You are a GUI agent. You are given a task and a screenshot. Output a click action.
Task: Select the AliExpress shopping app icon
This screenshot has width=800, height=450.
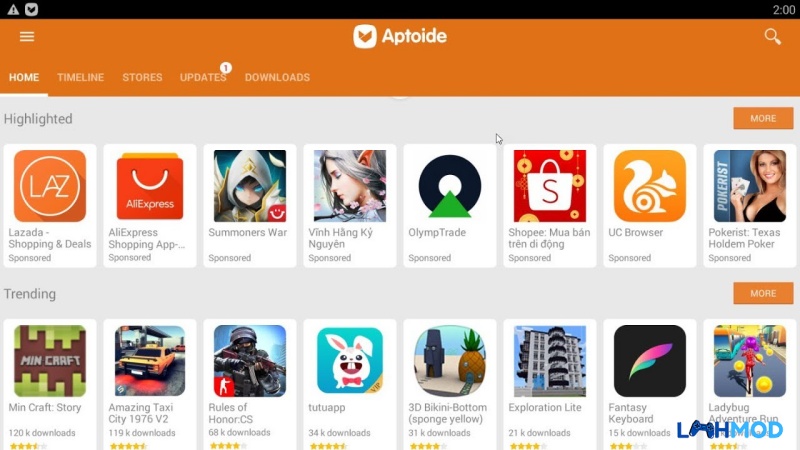[150, 186]
